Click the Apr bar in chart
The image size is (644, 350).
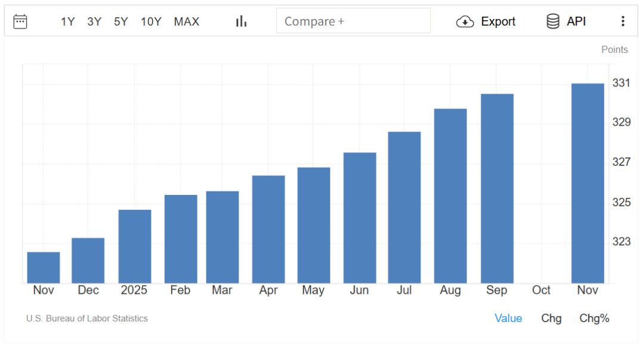[268, 229]
